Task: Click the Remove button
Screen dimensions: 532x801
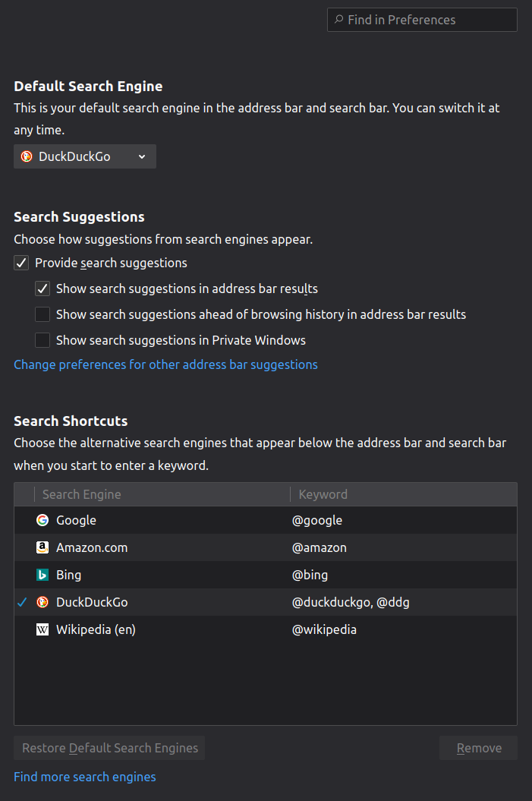Action: pos(478,748)
